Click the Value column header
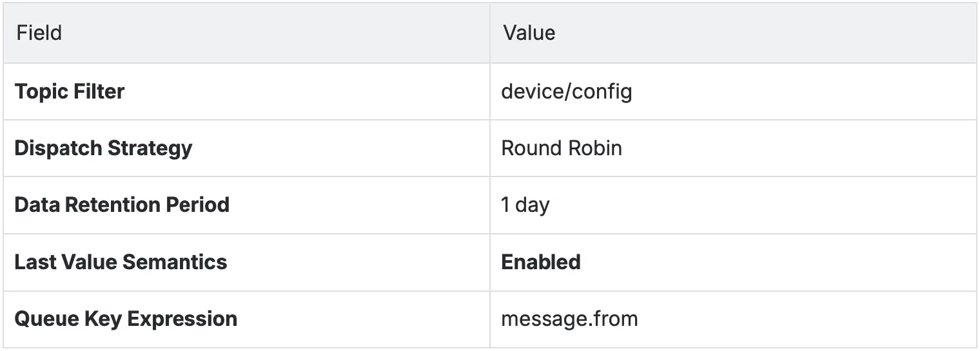 pyautogui.click(x=529, y=33)
